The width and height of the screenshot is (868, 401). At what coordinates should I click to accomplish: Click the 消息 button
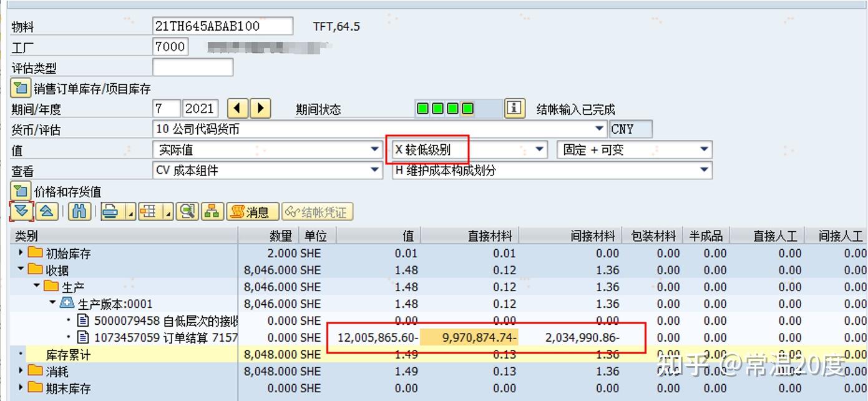[253, 211]
